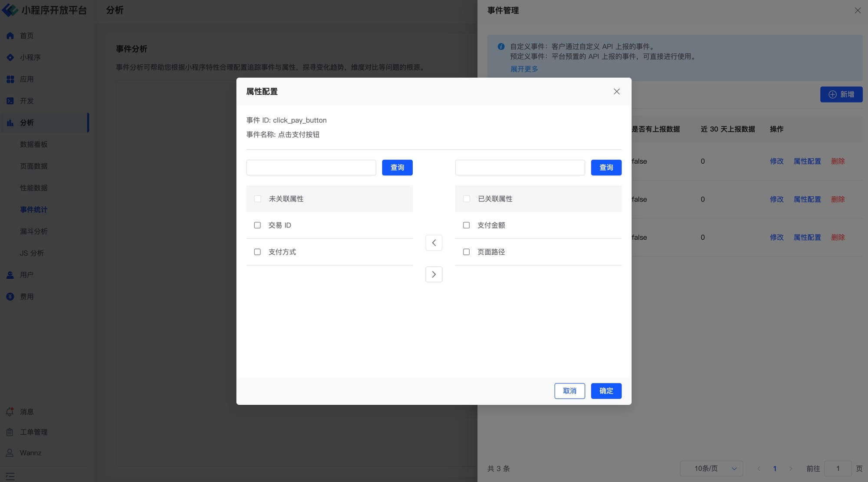Click the 小程序 diamond icon in sidebar
The width and height of the screenshot is (868, 482).
point(10,57)
